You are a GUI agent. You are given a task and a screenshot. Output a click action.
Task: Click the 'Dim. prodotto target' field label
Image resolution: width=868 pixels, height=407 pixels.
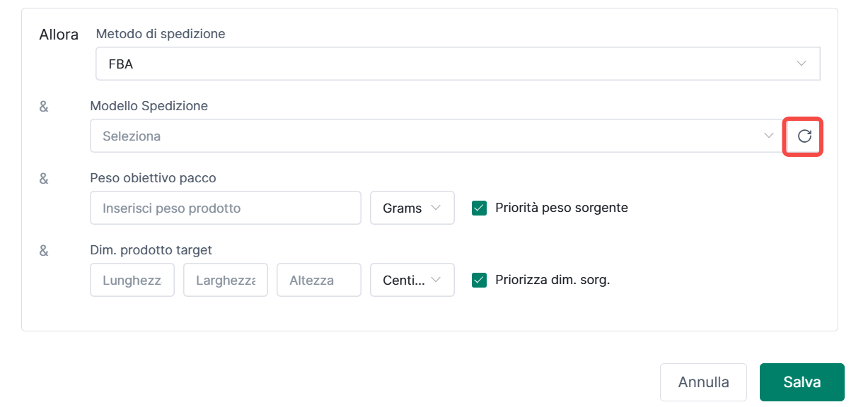point(151,249)
